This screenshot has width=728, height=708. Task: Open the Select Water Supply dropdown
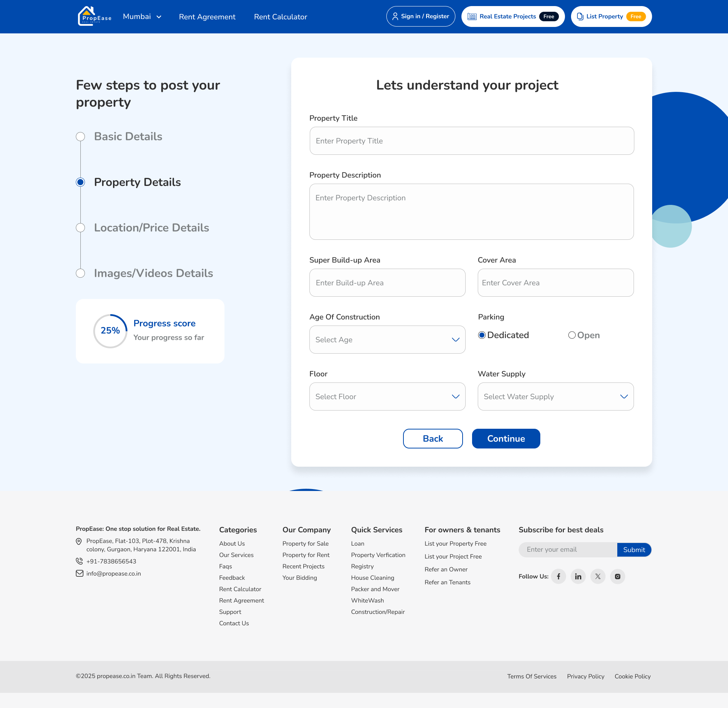556,396
